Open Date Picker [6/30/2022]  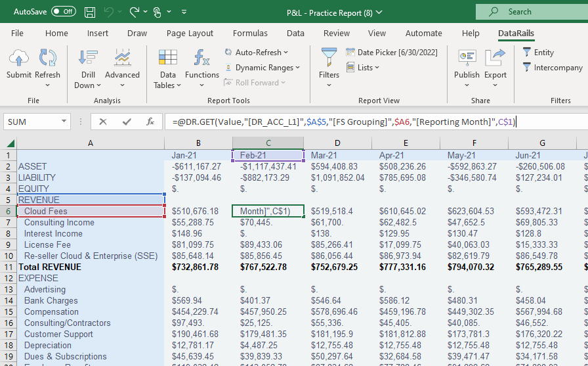[392, 53]
